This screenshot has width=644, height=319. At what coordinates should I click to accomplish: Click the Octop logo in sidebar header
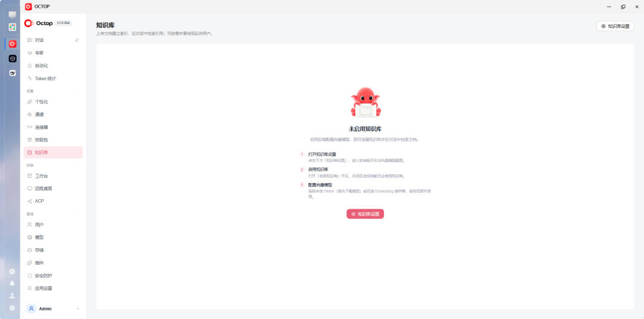39,23
